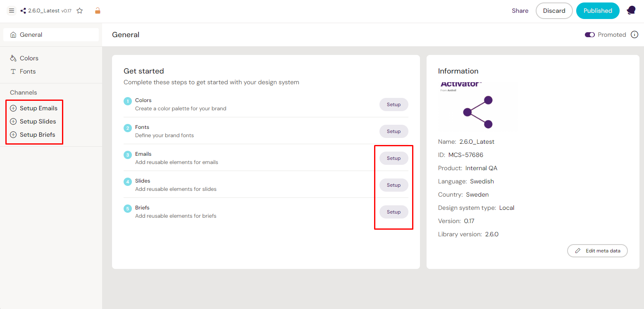Toggle the Promoted switch
The image size is (644, 309).
589,35
